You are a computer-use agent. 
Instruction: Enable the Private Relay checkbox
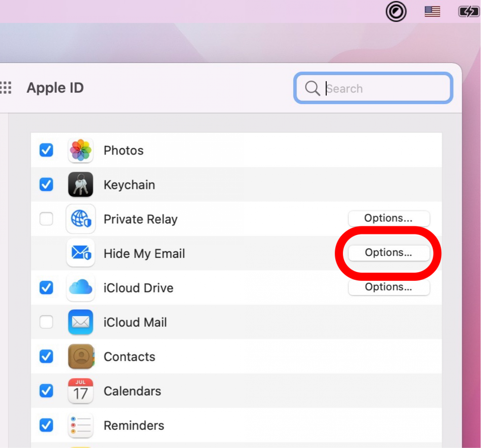click(x=46, y=219)
